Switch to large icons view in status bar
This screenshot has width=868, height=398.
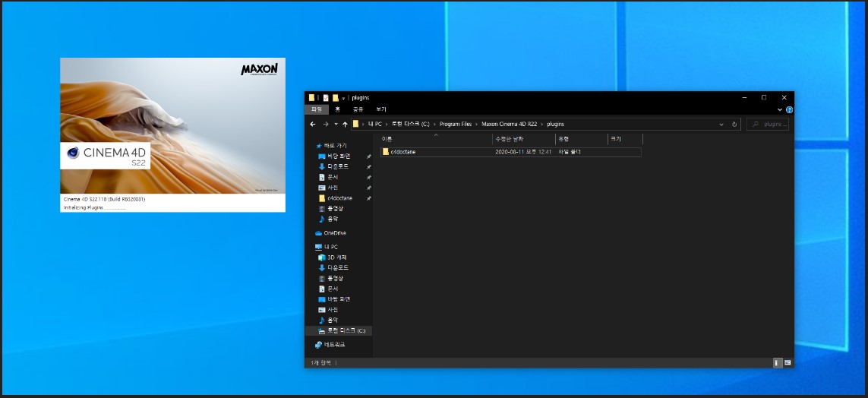[788, 362]
